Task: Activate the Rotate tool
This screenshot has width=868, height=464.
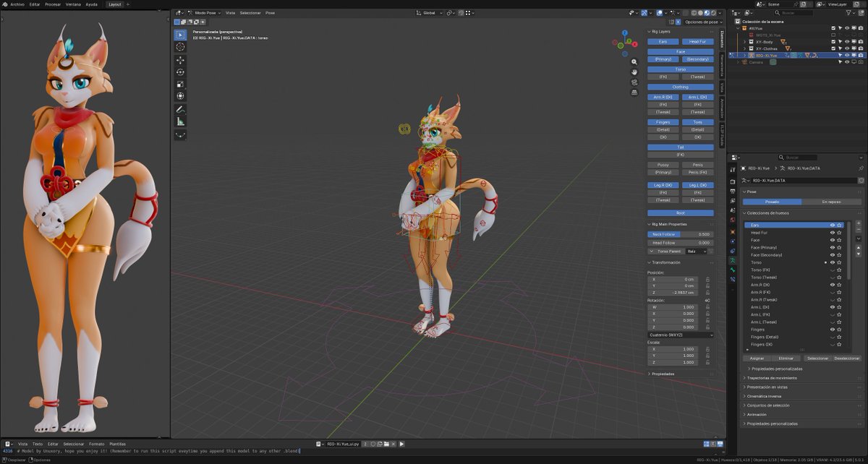Action: click(x=180, y=72)
